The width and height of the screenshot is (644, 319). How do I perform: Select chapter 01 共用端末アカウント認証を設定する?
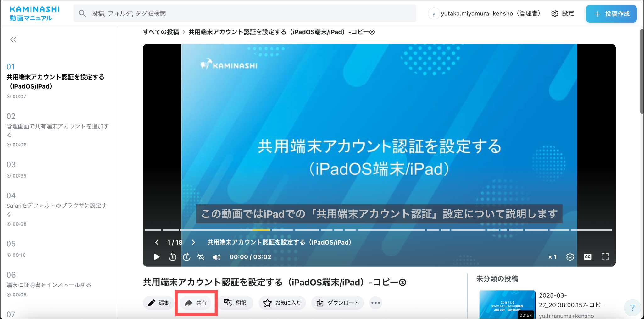tap(58, 81)
